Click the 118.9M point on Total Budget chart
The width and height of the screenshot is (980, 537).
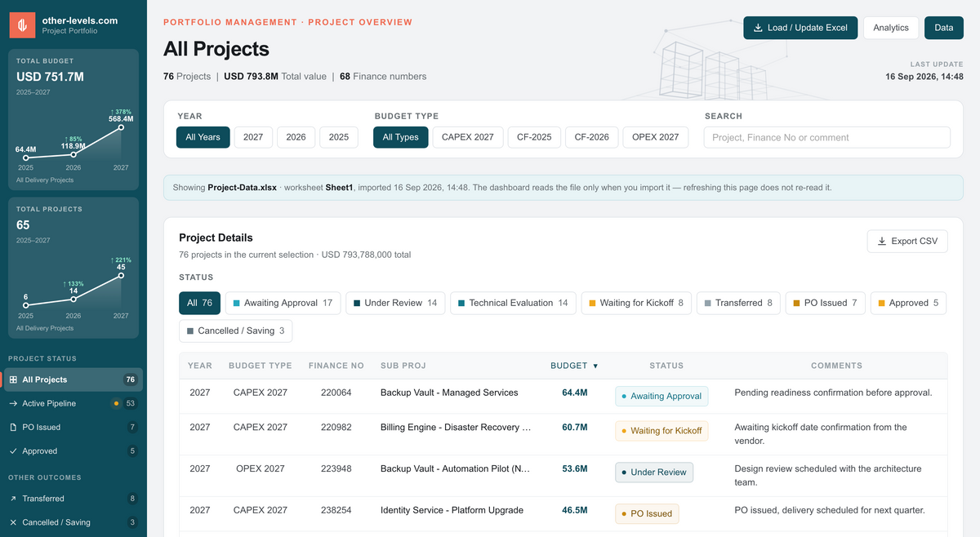pyautogui.click(x=73, y=154)
